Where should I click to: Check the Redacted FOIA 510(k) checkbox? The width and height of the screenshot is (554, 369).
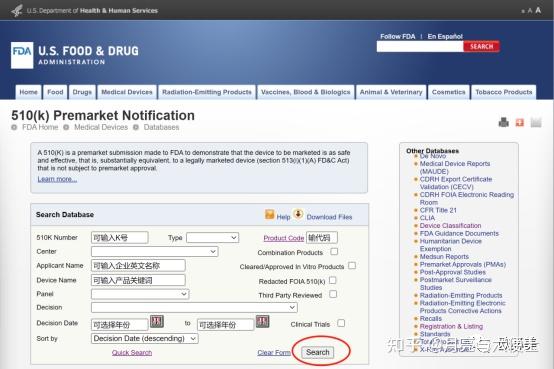point(332,280)
